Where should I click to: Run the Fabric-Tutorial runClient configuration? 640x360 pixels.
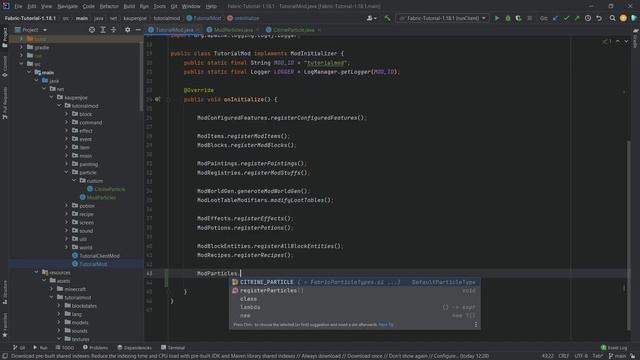497,18
